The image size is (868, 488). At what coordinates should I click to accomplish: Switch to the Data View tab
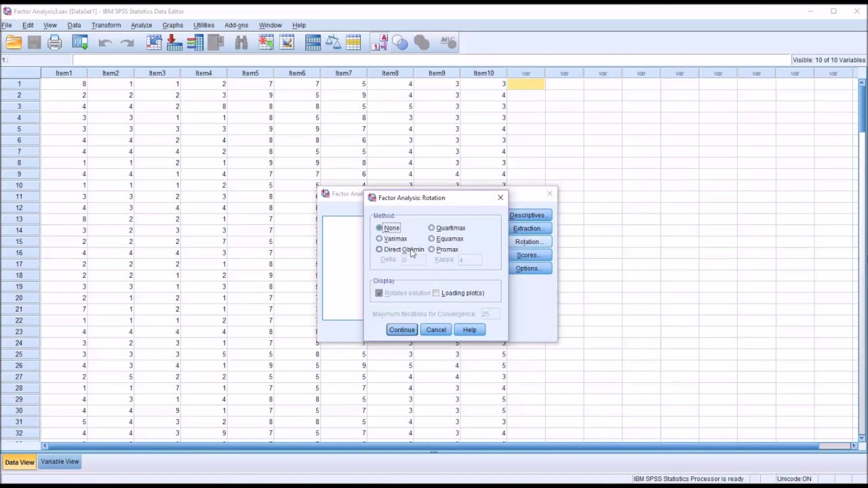tap(19, 462)
